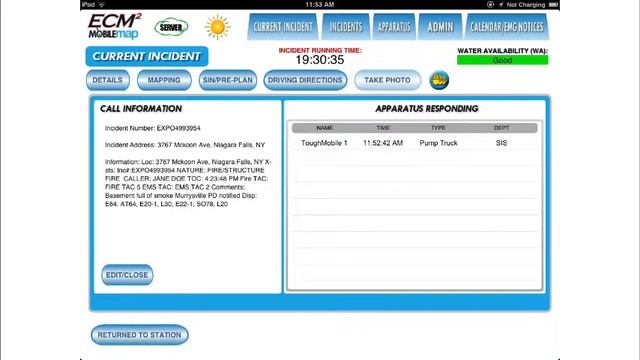The width and height of the screenshot is (640, 360).
Task: Click the SIS department cell
Action: point(501,143)
